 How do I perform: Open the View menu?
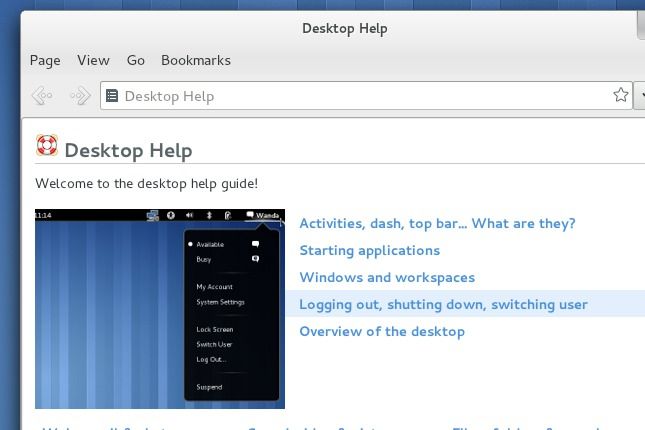pos(93,60)
